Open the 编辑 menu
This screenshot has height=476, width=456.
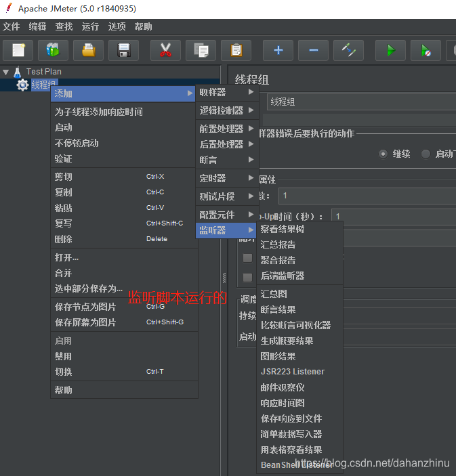pos(37,26)
